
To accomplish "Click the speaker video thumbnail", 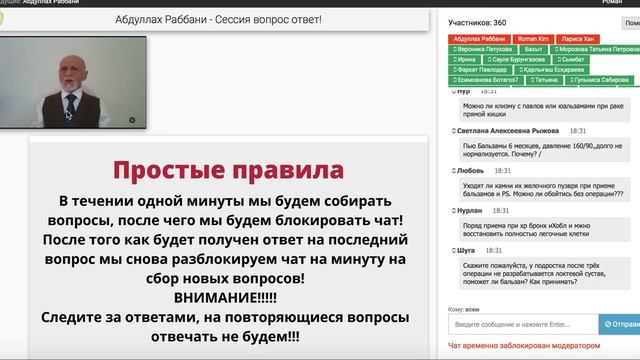I will coord(73,82).
